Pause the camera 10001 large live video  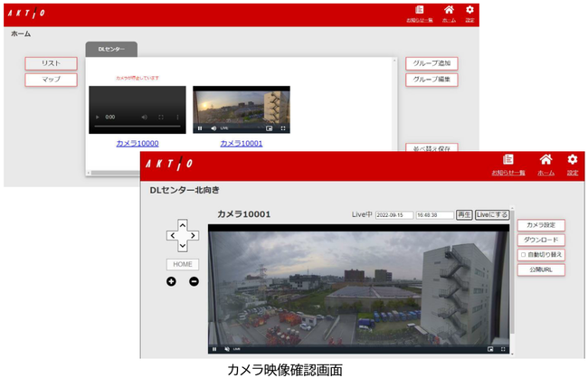(214, 348)
